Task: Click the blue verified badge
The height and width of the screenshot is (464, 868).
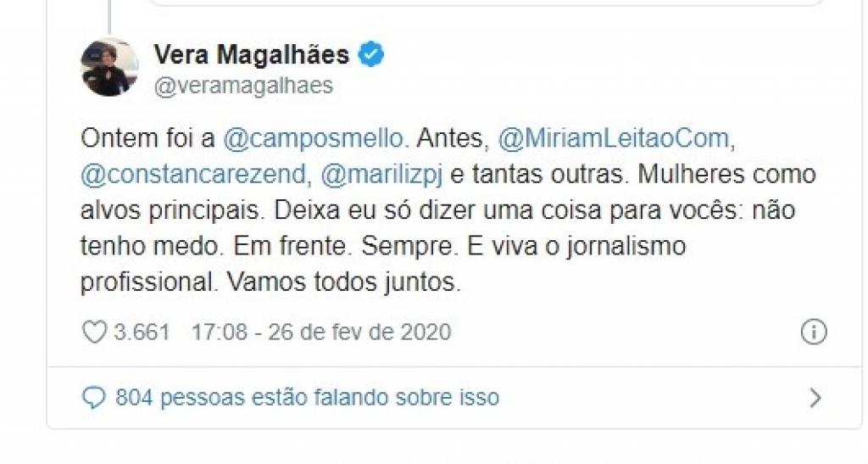Action: tap(371, 55)
